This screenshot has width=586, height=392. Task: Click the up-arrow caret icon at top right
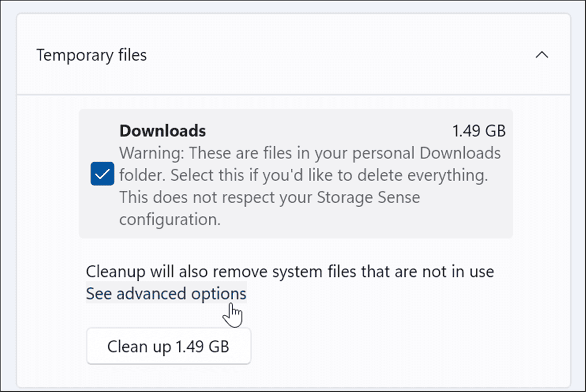tap(542, 55)
